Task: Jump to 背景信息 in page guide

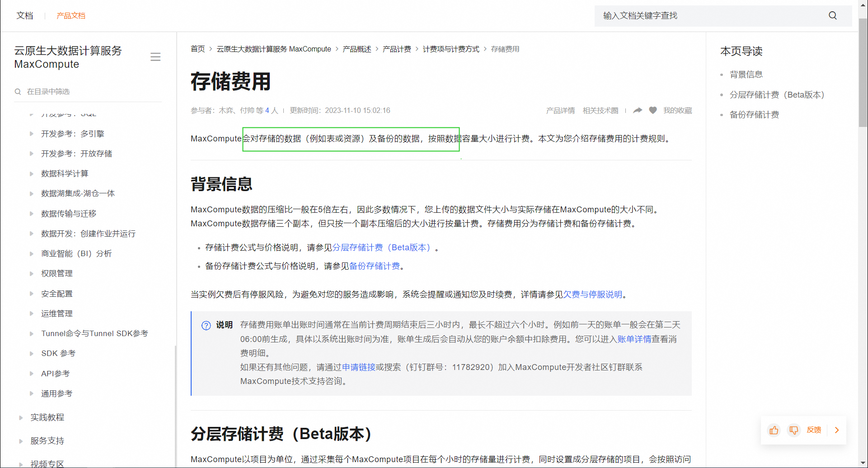Action: pos(746,75)
